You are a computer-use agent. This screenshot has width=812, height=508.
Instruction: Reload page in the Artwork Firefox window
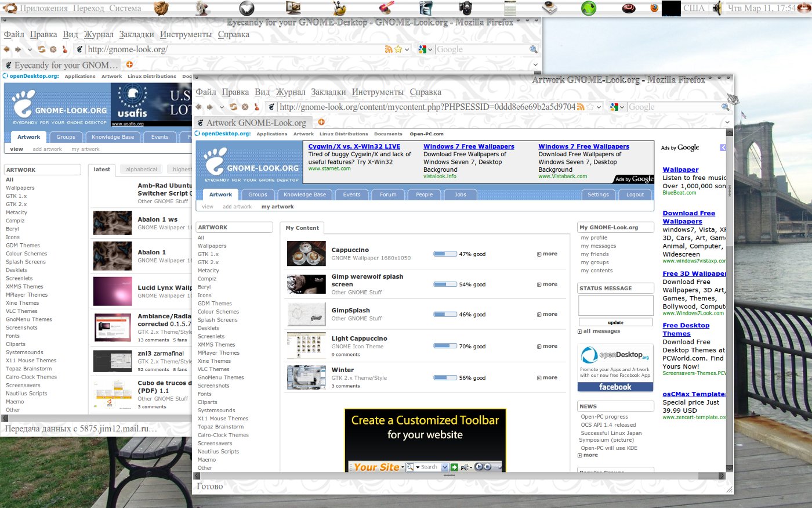(x=233, y=107)
